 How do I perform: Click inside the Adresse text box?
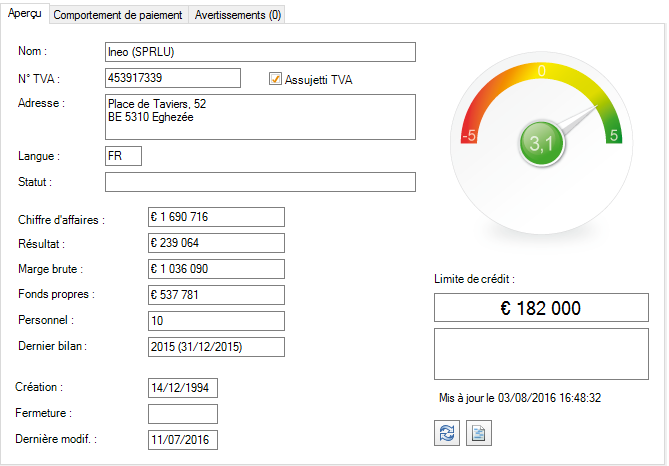pyautogui.click(x=259, y=116)
